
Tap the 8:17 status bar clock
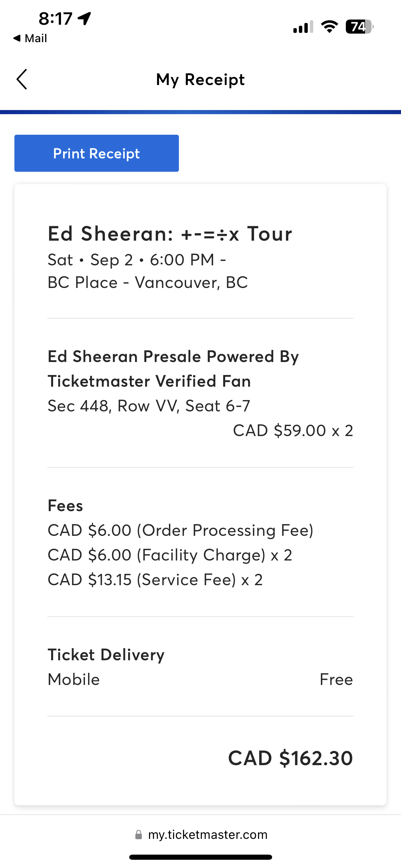coord(56,19)
